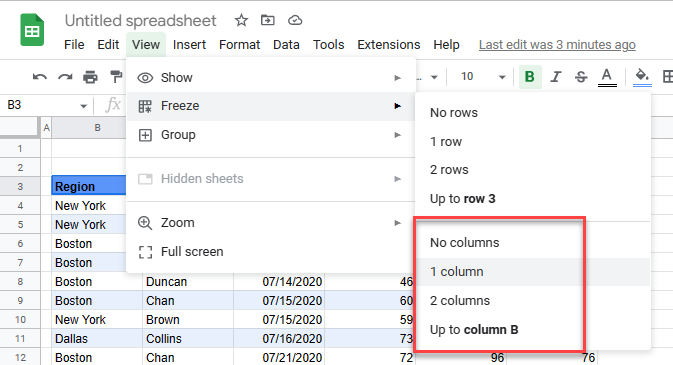The height and width of the screenshot is (365, 673).
Task: Freeze 1 column
Action: coord(534,272)
